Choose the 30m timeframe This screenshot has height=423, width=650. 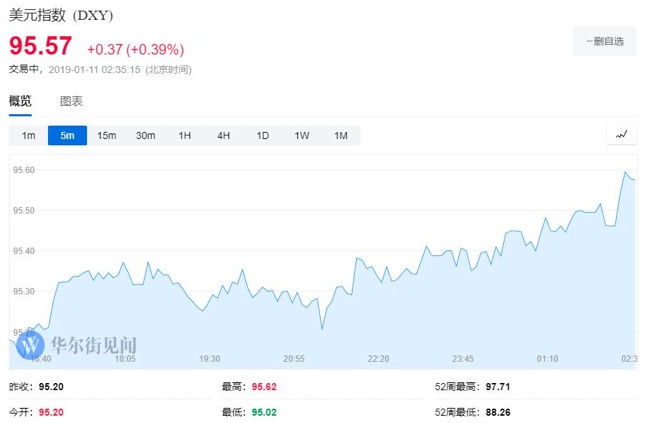145,135
